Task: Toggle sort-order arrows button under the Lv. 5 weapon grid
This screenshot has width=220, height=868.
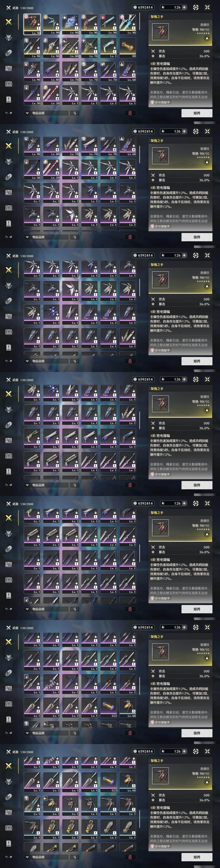Action: click(x=75, y=857)
